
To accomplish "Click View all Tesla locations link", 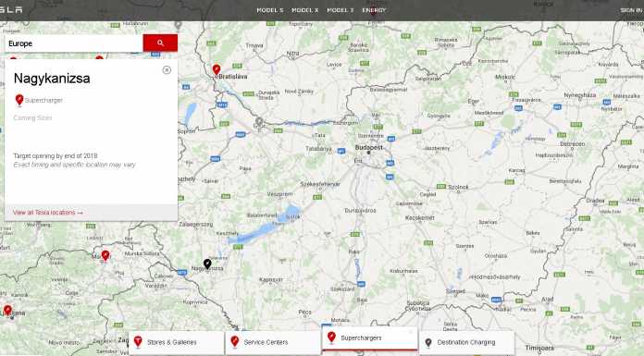I will coord(47,213).
